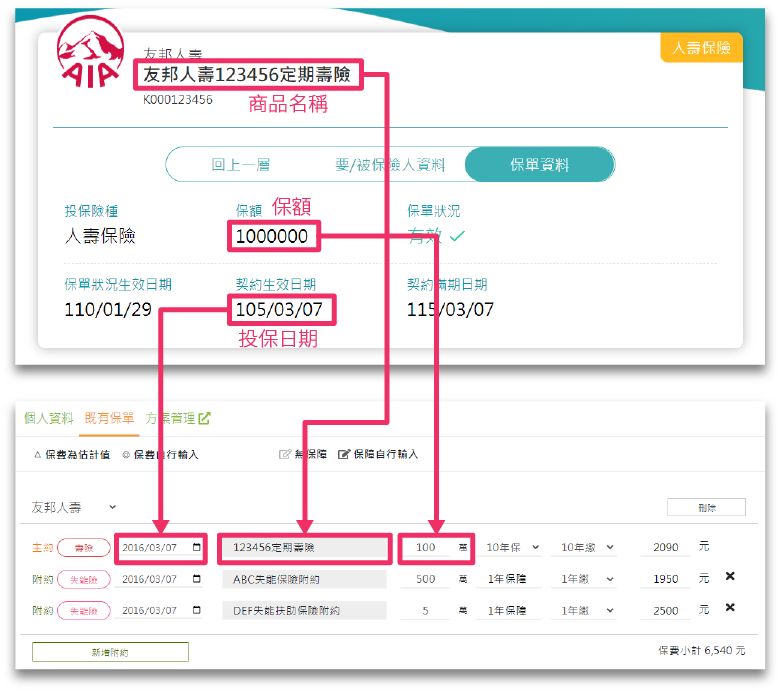Open the 方案管理 tab
Viewport: 781px width, 692px height.
pos(170,418)
